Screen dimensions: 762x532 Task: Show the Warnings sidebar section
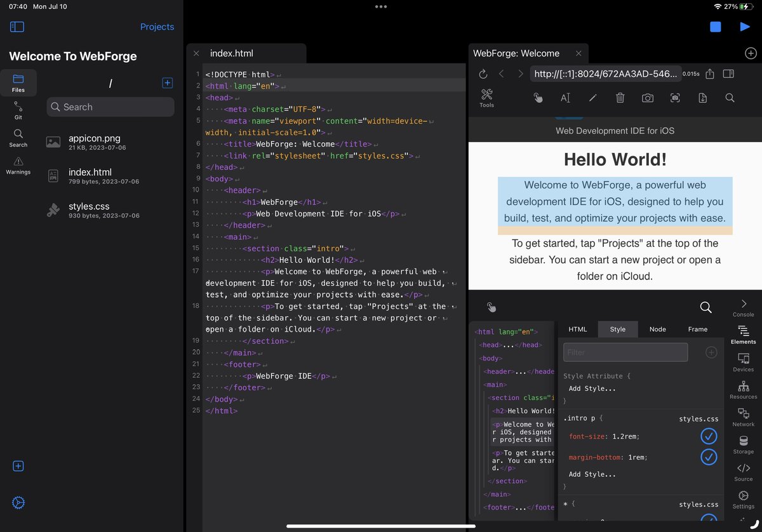click(x=18, y=165)
